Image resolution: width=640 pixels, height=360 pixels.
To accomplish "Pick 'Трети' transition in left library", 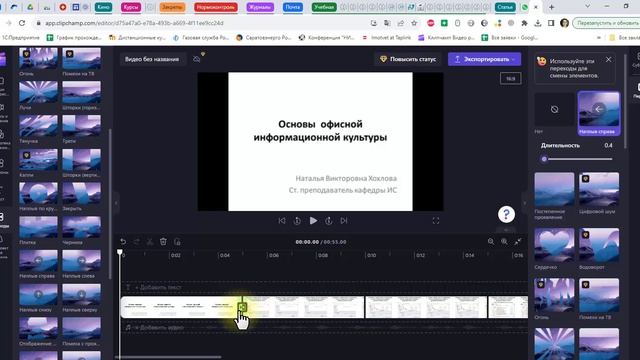I will click(82, 126).
